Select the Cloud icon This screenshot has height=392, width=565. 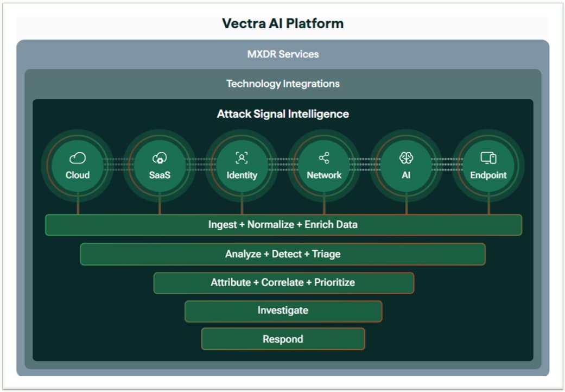[x=78, y=158]
